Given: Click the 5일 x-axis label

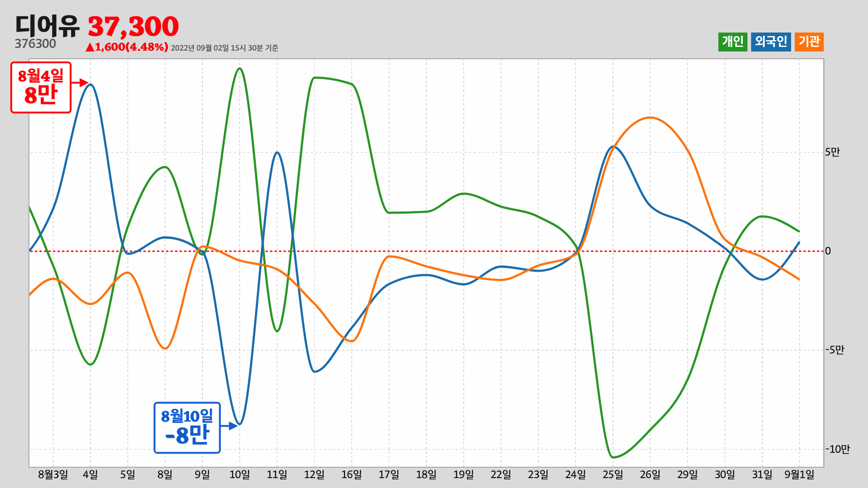Looking at the screenshot, I should pos(127,474).
